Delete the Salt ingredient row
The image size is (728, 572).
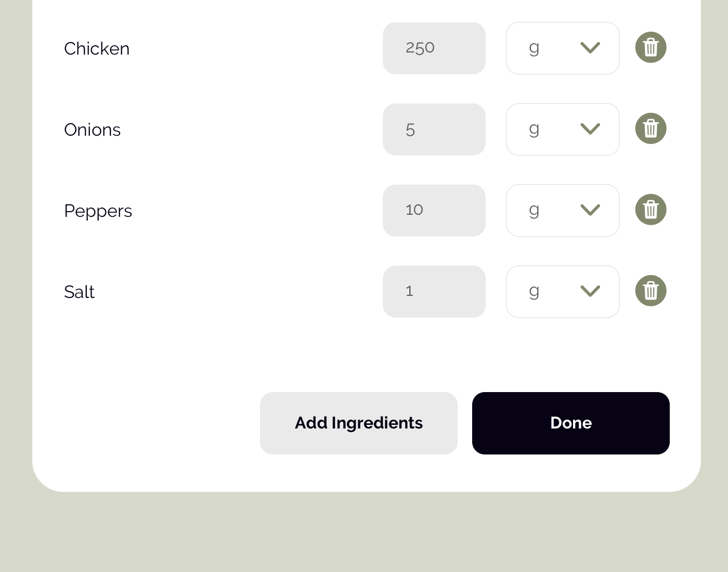(651, 291)
